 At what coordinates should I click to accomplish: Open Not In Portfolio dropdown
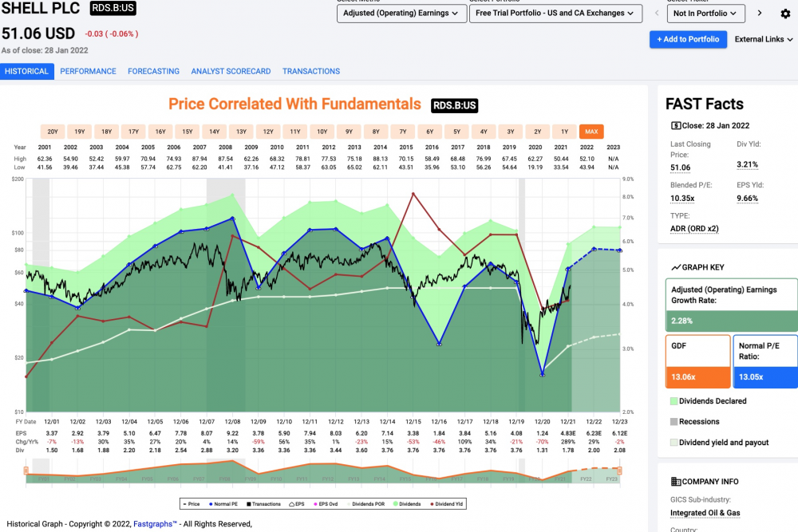(706, 14)
